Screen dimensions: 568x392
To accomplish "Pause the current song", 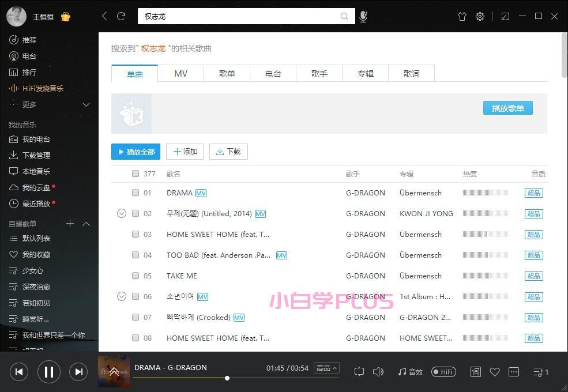I will (x=49, y=372).
